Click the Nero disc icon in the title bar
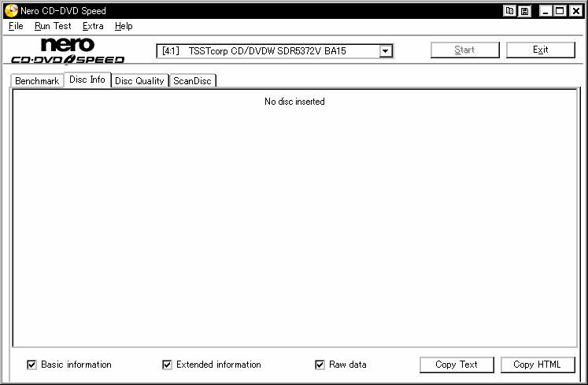The width and height of the screenshot is (588, 385). (x=11, y=10)
